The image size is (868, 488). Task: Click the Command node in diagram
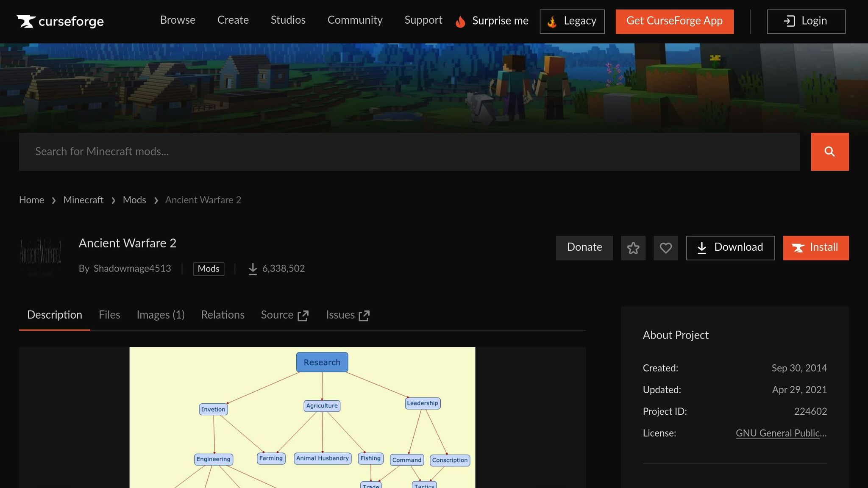tap(407, 460)
